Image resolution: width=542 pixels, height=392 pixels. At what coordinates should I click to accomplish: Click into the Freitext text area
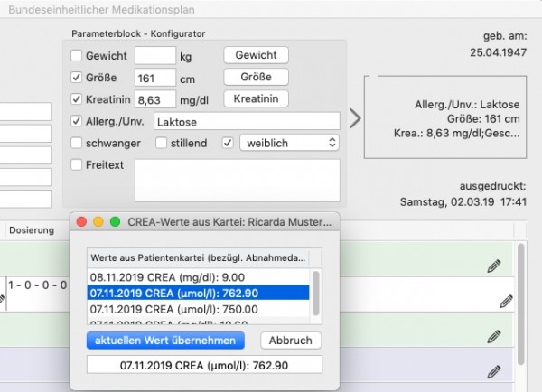pyautogui.click(x=238, y=181)
